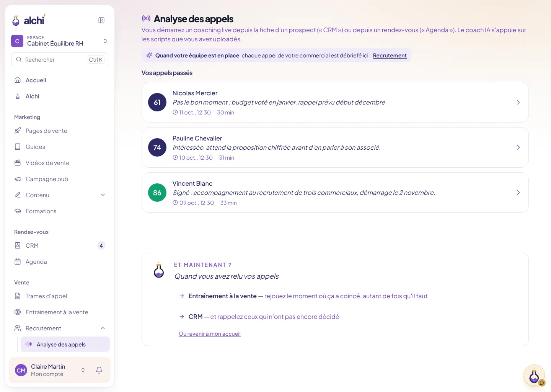This screenshot has height=392, width=551.
Task: Open the Recrutement link in the info banner
Action: [390, 56]
